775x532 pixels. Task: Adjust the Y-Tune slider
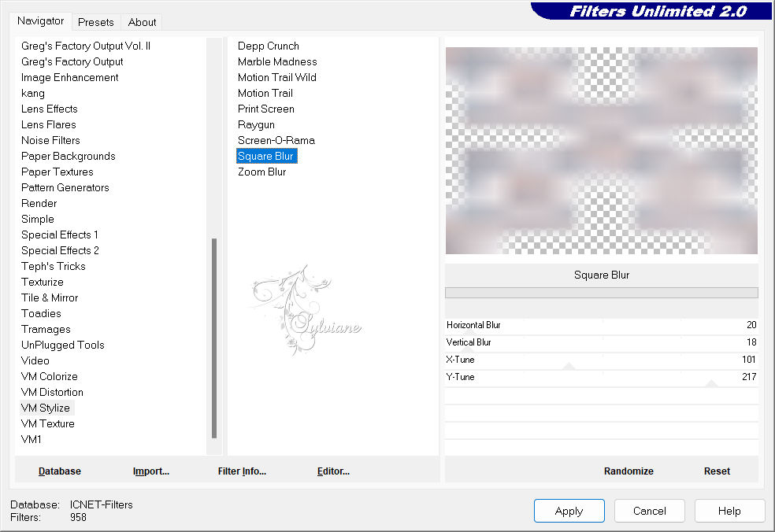click(602, 377)
